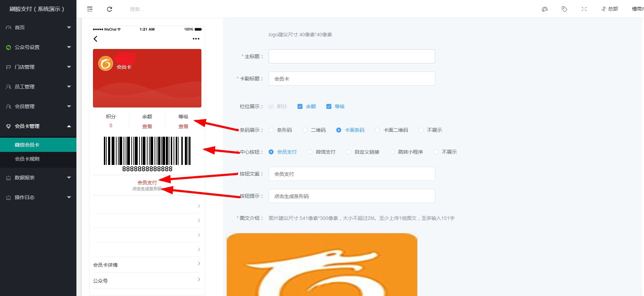Click the logo建议尺寸:40像素*40像素 hint text
The height and width of the screenshot is (296, 644).
(x=300, y=35)
